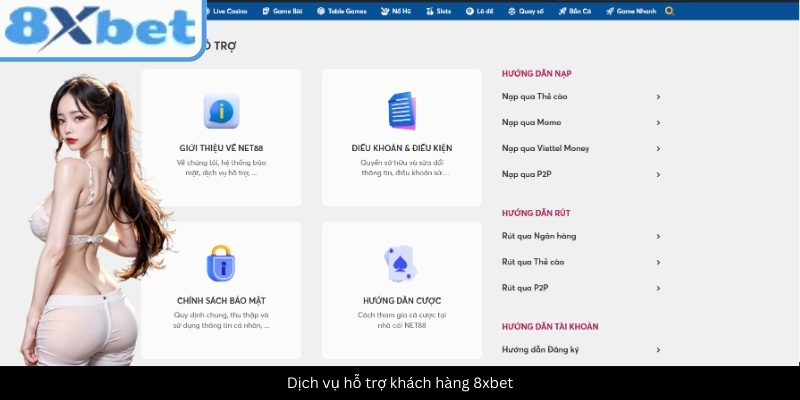Open the ĐIỀU KHOẢN & ĐIỀU KIỆN card title

pos(402,148)
